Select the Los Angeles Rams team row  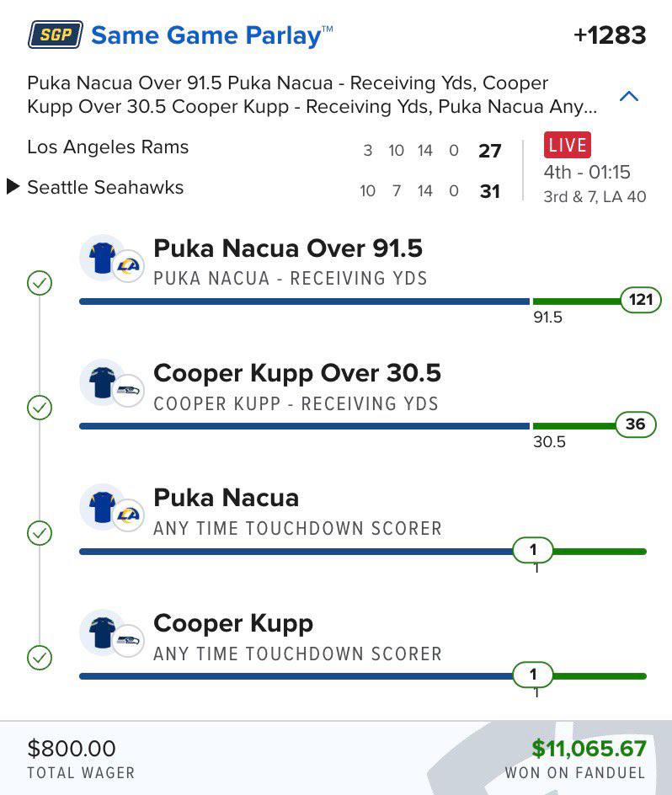[108, 147]
